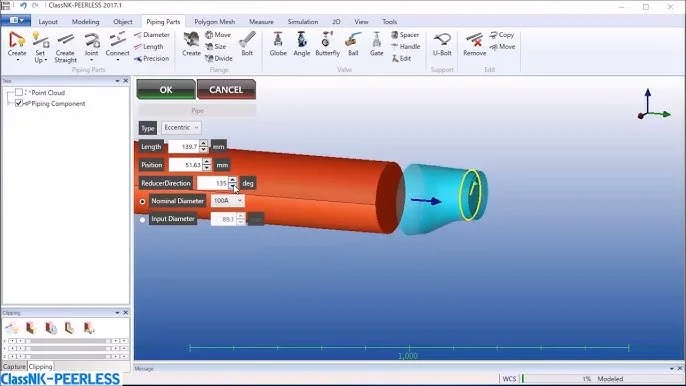The image size is (686, 386).
Task: Click the last clipping tool icon
Action: pos(89,327)
